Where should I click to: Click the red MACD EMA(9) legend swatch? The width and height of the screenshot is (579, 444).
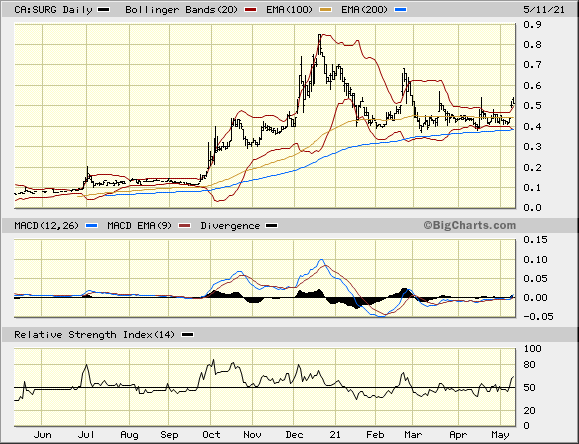pos(184,226)
